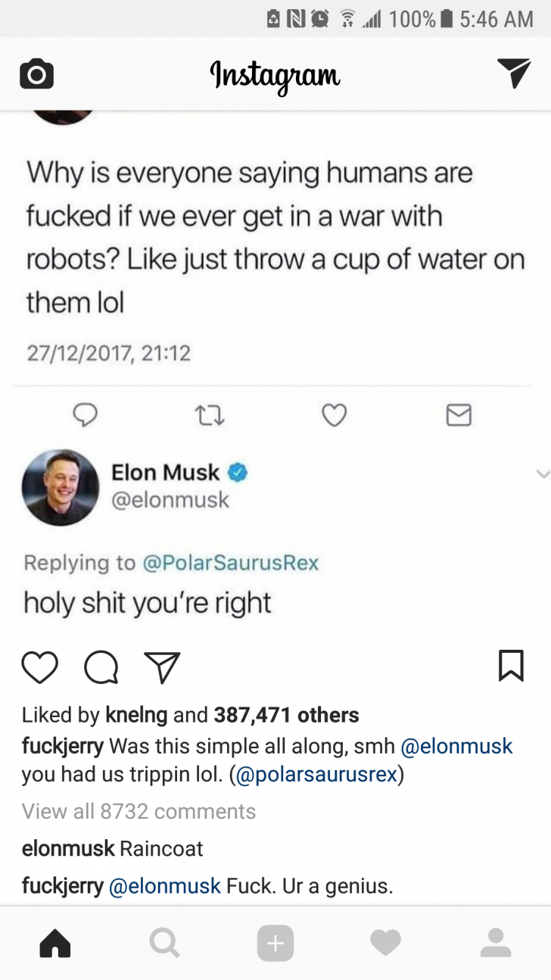Retweet the screenshot's tweet via retweet arrows
551x980 pixels.
[x=210, y=415]
